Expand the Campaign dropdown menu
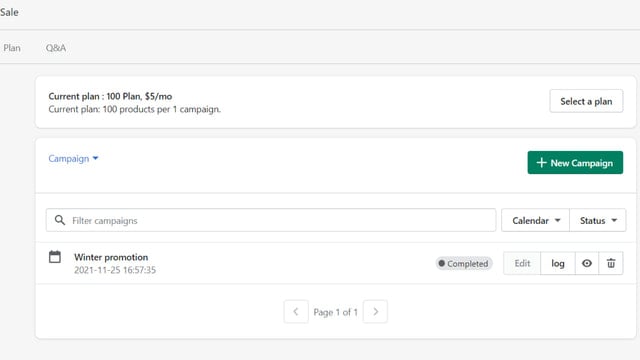Viewport: 640px width, 360px height. [x=73, y=158]
